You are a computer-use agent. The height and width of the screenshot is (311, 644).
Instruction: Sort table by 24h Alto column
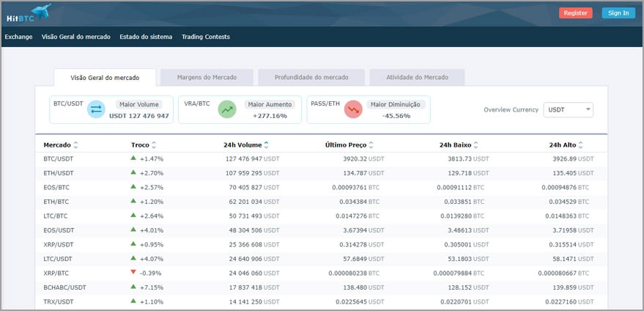point(566,144)
